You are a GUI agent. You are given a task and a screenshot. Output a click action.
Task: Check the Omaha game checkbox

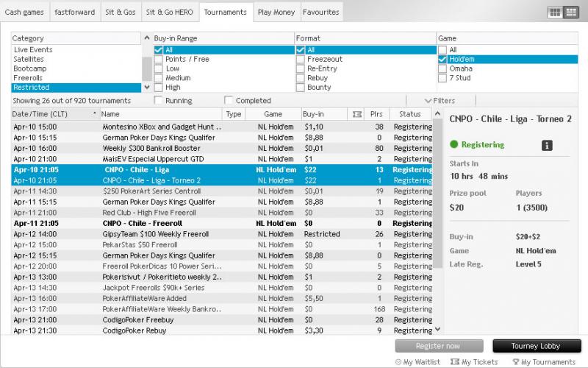point(442,68)
